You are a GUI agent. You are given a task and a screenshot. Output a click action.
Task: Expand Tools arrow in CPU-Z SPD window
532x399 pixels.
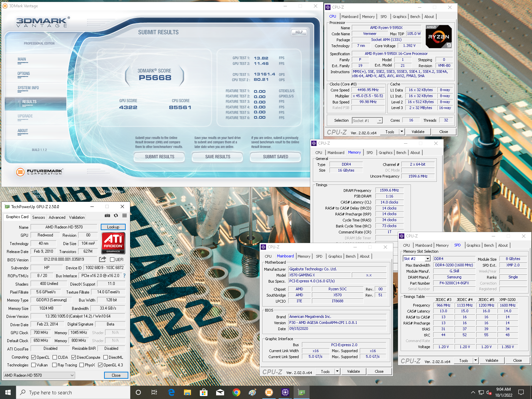[x=475, y=360]
